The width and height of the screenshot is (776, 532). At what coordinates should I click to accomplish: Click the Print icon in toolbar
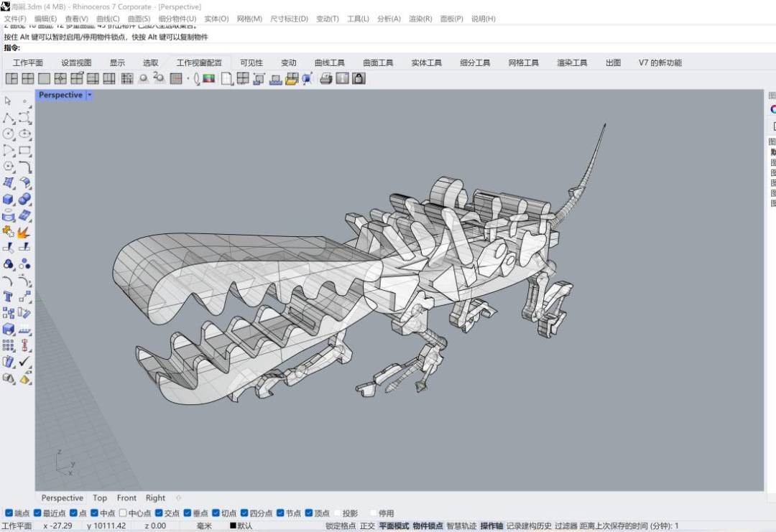pos(325,78)
